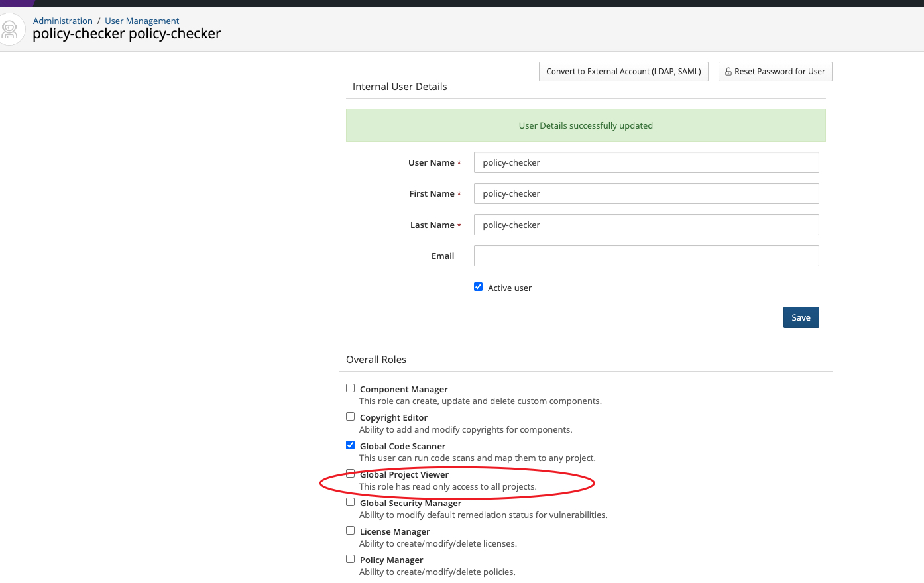Click the First Name text box
The image size is (924, 583).
coord(646,193)
